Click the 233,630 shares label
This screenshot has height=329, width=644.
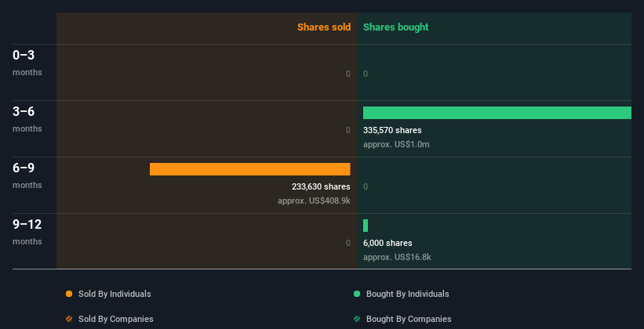[x=321, y=186]
